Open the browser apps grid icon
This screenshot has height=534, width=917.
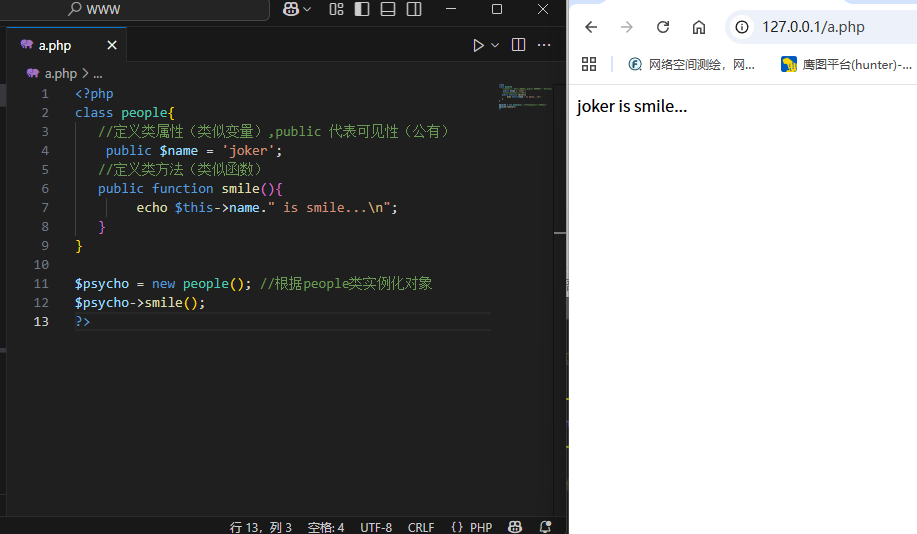(589, 64)
